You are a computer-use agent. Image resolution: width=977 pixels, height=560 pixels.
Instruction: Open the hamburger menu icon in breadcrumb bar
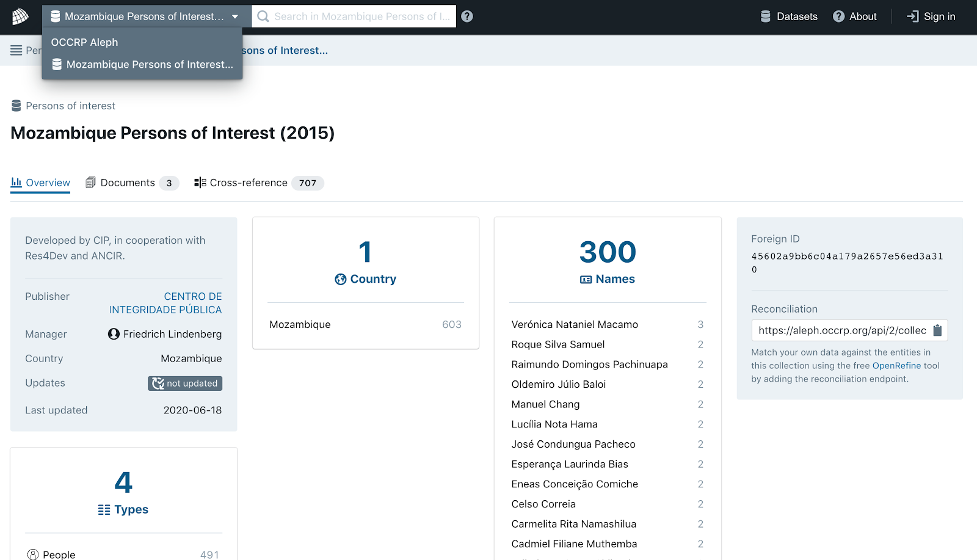tap(16, 50)
